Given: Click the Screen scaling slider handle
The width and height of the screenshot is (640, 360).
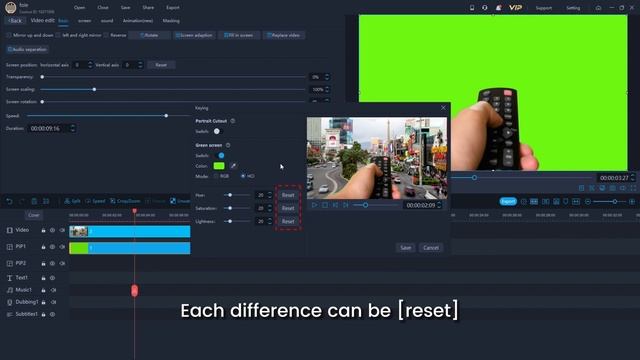Looking at the screenshot, I should click(x=94, y=89).
